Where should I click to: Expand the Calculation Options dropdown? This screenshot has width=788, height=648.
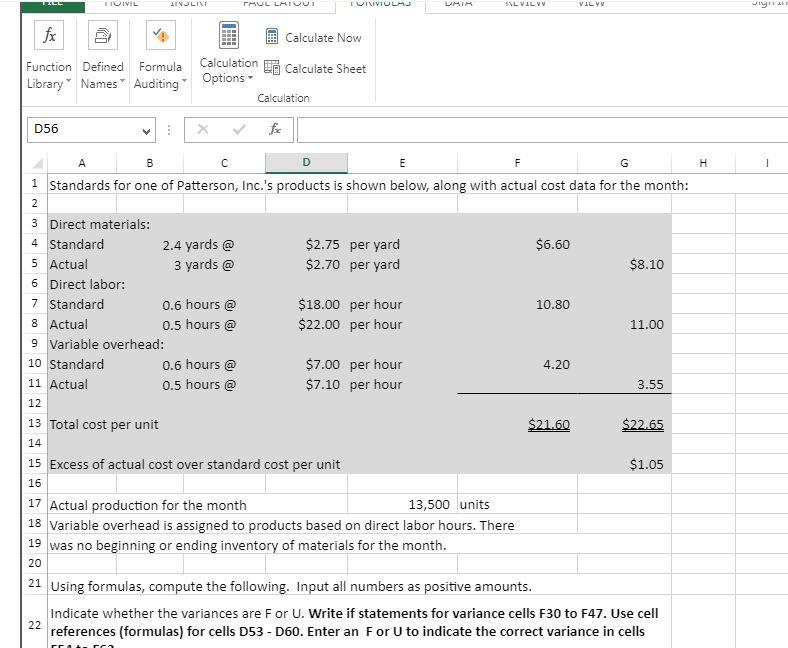(x=250, y=78)
